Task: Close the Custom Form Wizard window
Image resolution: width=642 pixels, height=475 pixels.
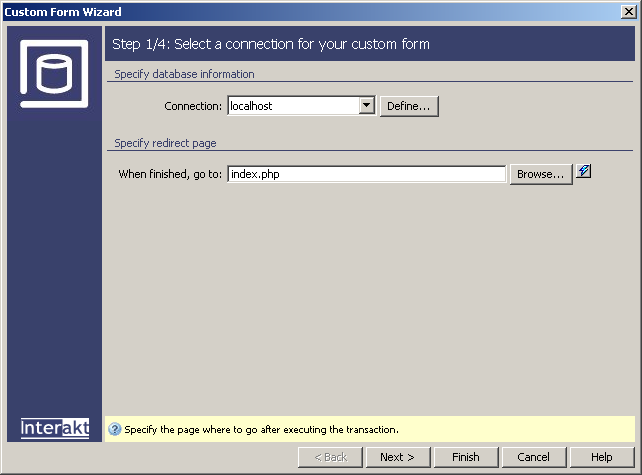Action: [x=628, y=12]
